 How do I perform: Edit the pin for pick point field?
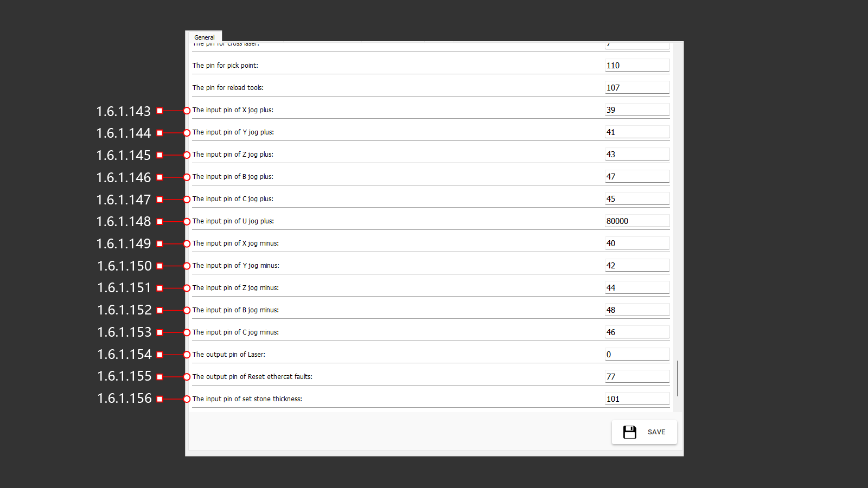coord(636,66)
